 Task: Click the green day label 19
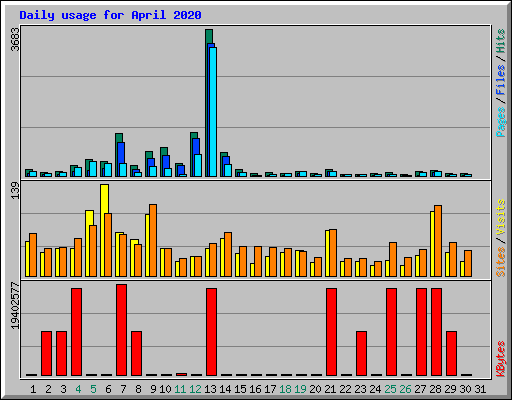300,389
